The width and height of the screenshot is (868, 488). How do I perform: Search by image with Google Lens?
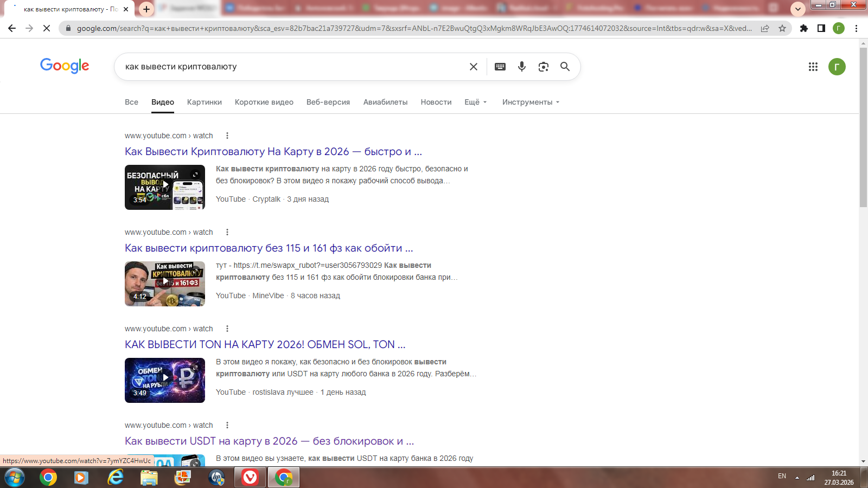544,67
